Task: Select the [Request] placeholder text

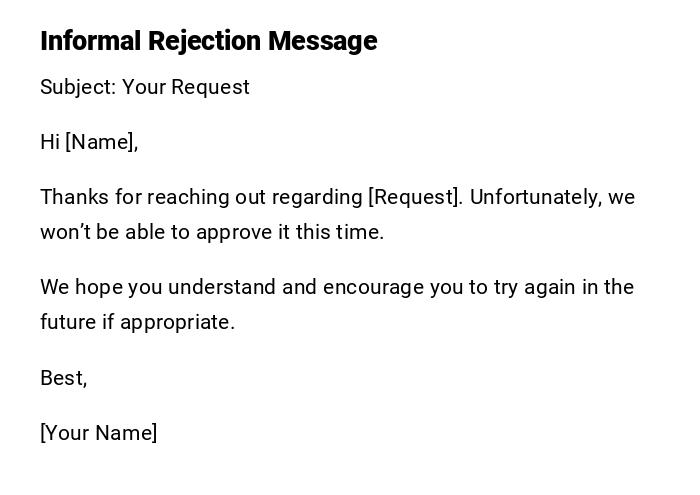Action: point(415,197)
